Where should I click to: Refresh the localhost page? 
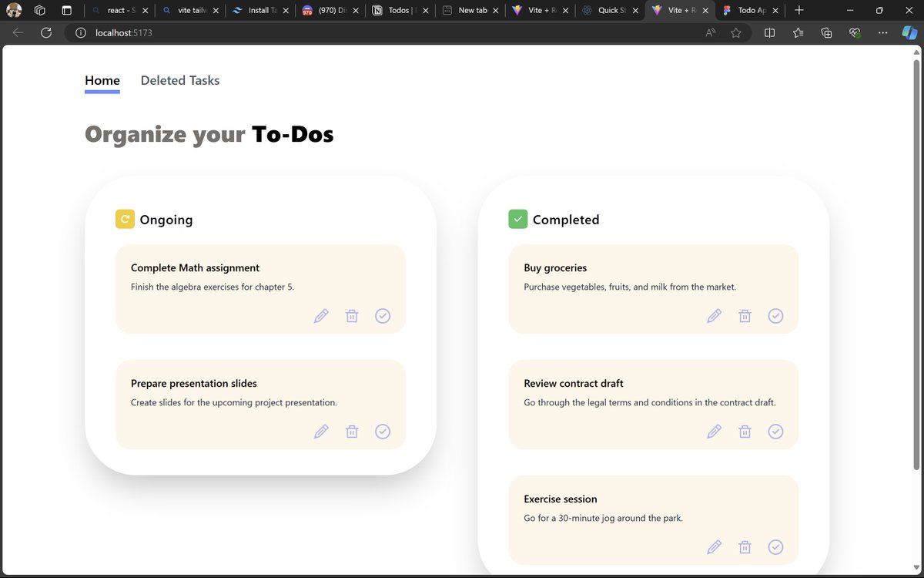click(46, 33)
